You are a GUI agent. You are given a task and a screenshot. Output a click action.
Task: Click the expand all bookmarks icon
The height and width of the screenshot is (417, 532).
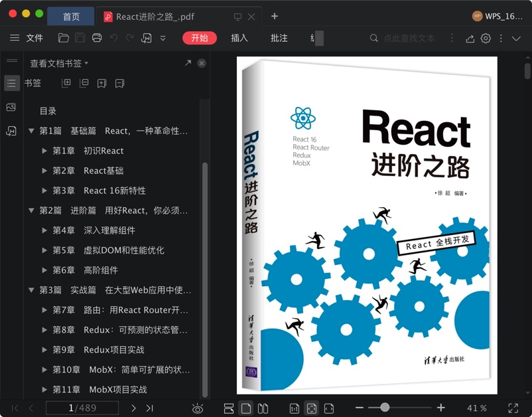(x=66, y=83)
